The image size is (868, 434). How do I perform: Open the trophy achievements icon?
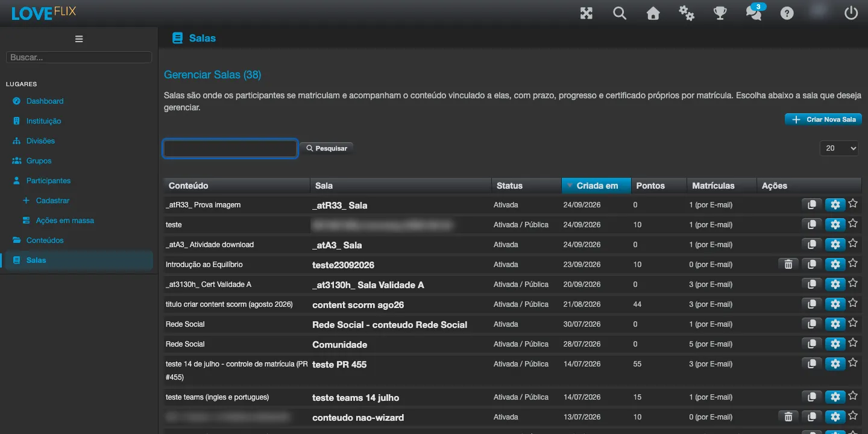coord(720,13)
